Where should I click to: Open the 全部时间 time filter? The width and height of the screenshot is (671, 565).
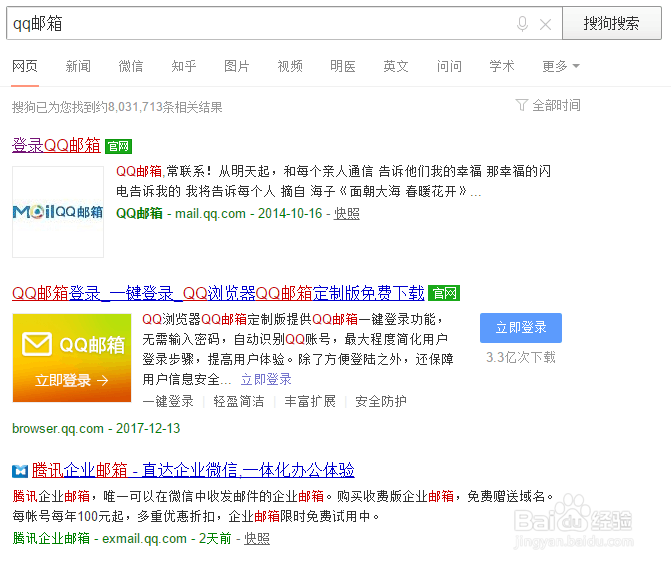click(x=548, y=105)
